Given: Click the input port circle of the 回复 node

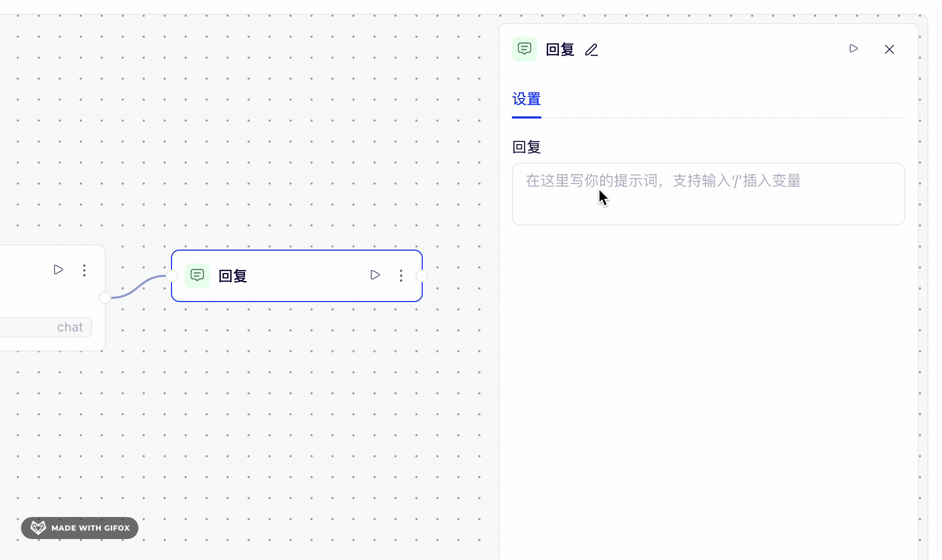Looking at the screenshot, I should click(172, 275).
